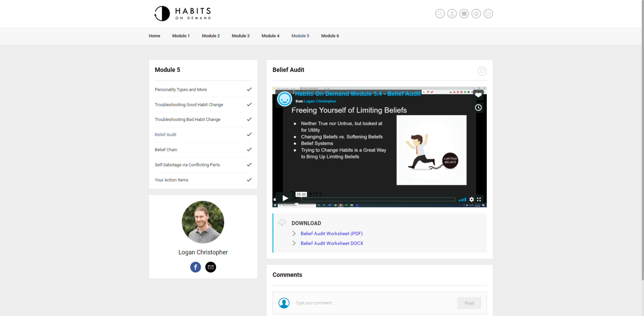Go to Module 3 tab
The width and height of the screenshot is (644, 316).
point(240,36)
